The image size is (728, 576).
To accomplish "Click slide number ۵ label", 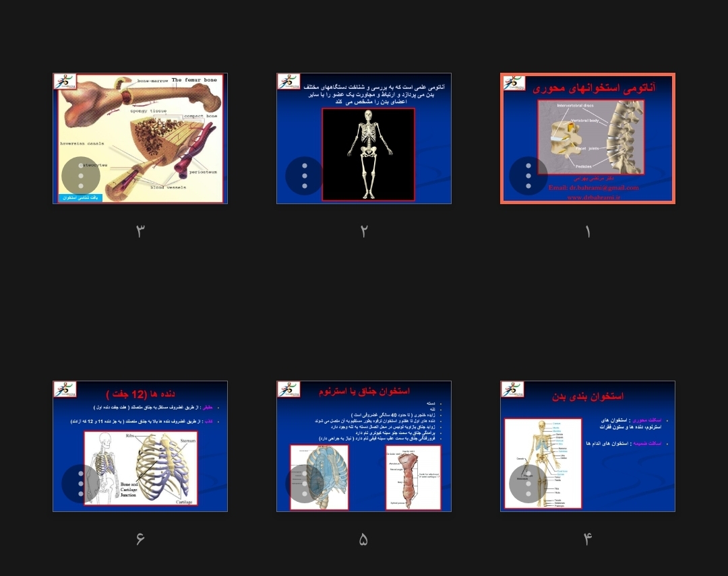I will [x=363, y=539].
